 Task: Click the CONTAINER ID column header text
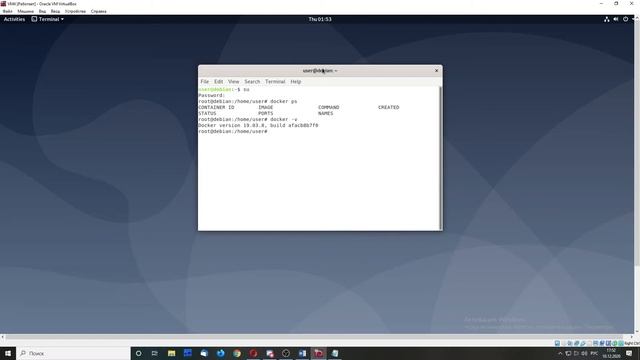point(216,107)
